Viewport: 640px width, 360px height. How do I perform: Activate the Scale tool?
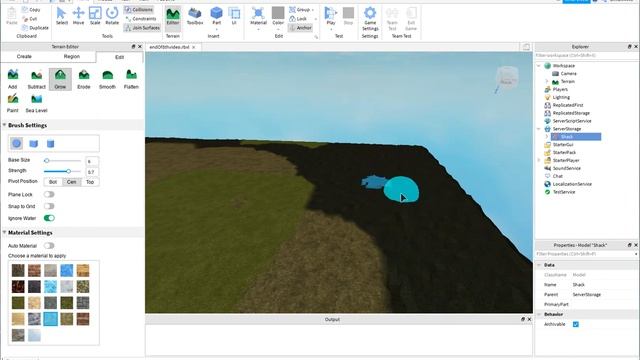95,16
